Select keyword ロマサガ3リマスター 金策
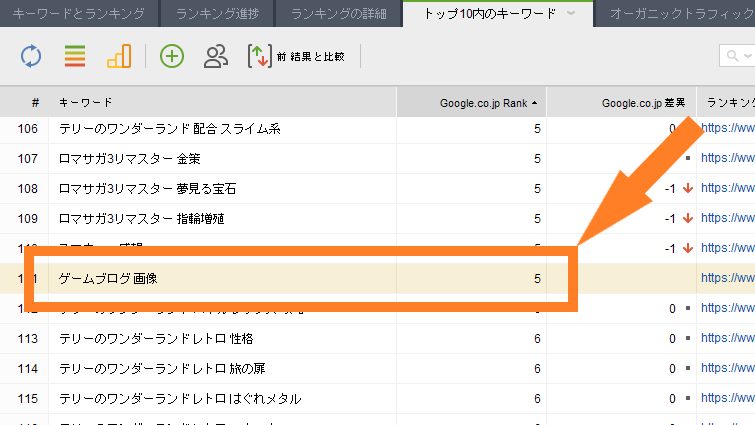 pos(130,159)
